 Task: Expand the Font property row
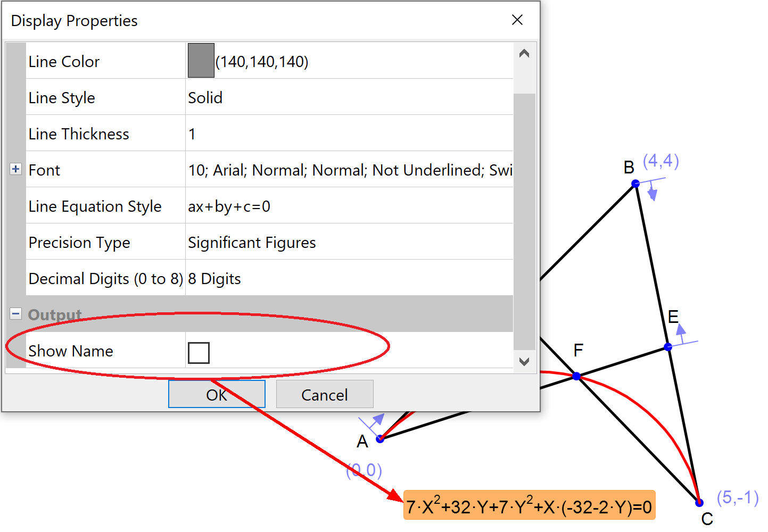click(x=15, y=169)
